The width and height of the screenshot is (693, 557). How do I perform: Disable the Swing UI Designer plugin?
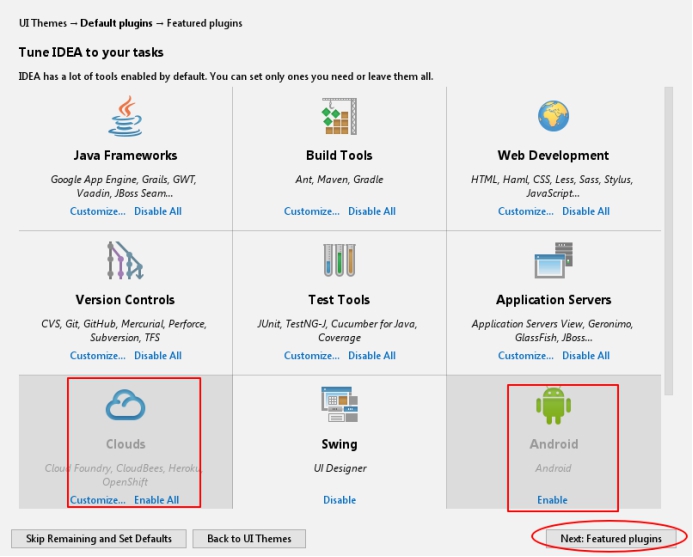click(339, 500)
